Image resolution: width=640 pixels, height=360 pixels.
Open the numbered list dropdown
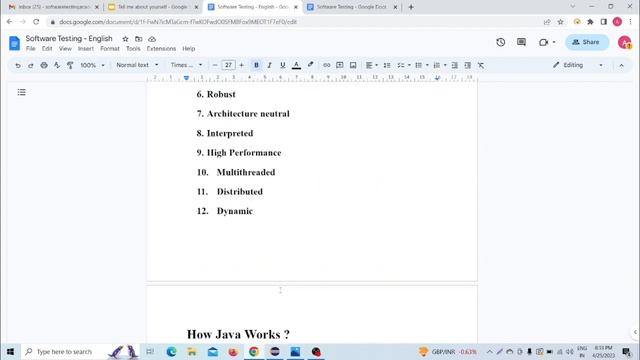coord(440,65)
